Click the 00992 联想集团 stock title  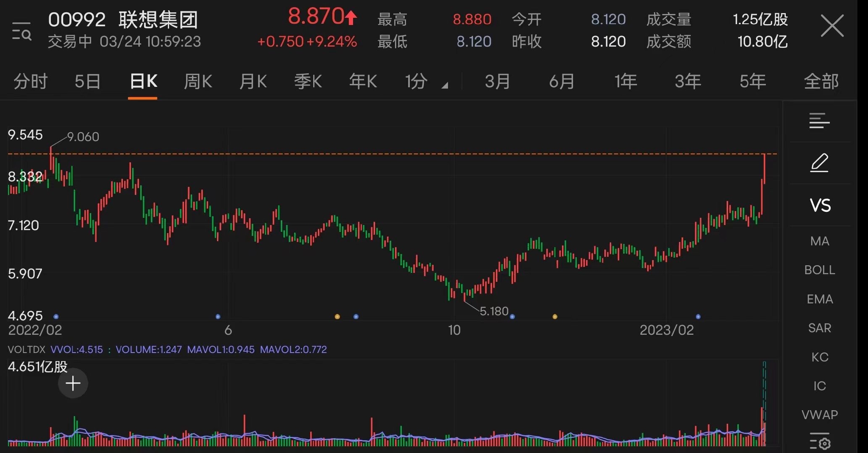[x=123, y=19]
